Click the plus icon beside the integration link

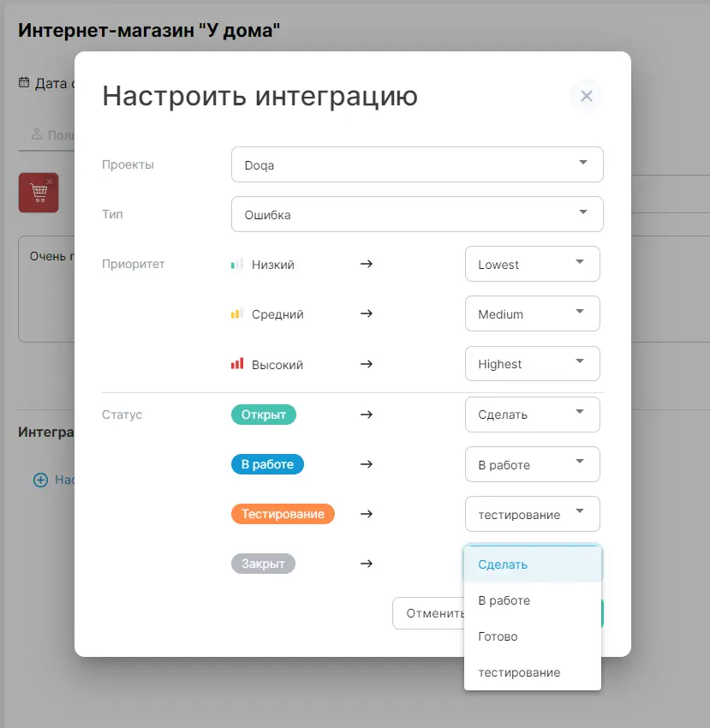coord(39,480)
